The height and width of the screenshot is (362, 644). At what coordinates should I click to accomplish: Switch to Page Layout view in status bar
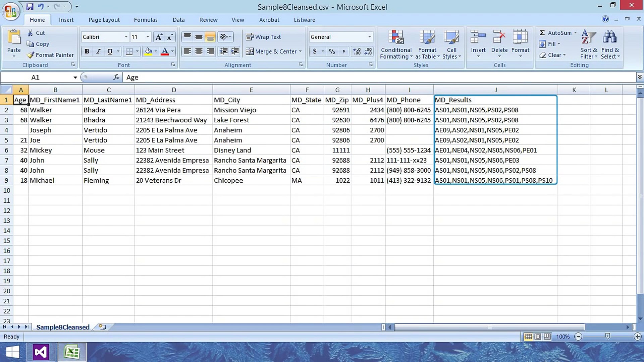(538, 337)
